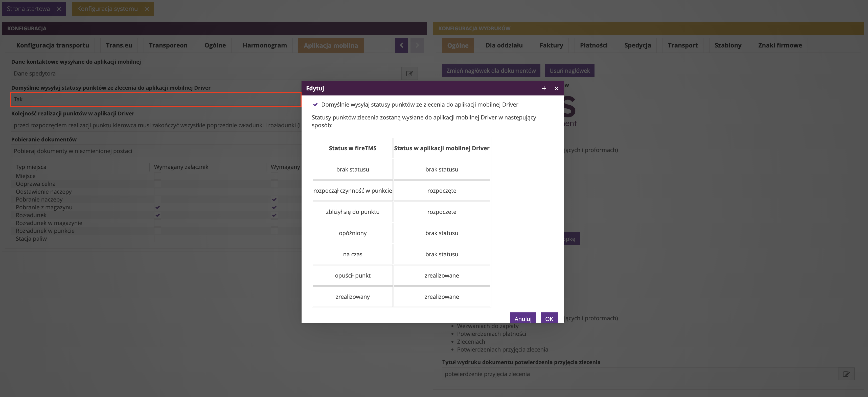Open the Faktury print configuration tab
Screen dimensions: 868x397
[551, 45]
